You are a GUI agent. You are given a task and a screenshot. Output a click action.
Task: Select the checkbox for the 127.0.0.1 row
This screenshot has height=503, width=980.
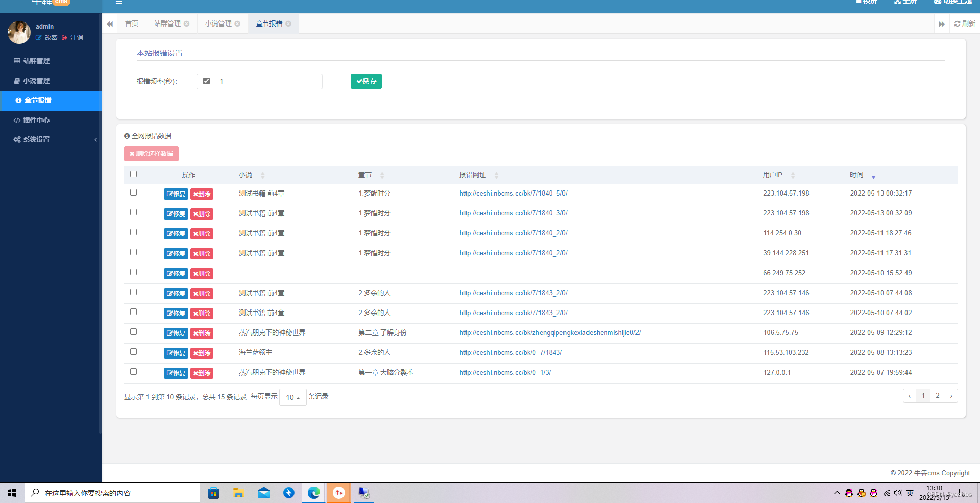pyautogui.click(x=134, y=372)
